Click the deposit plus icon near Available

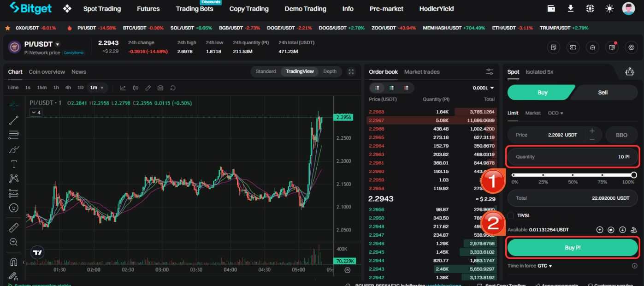tap(600, 229)
